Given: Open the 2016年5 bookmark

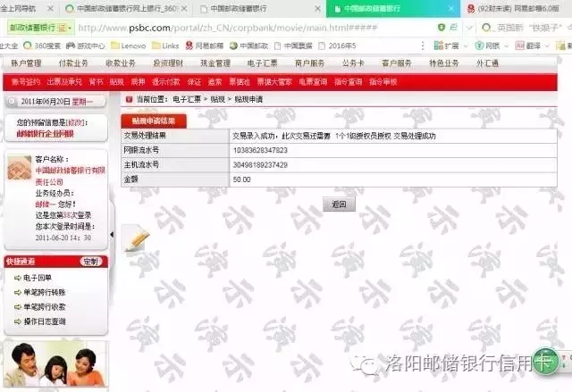Looking at the screenshot, I should (337, 46).
